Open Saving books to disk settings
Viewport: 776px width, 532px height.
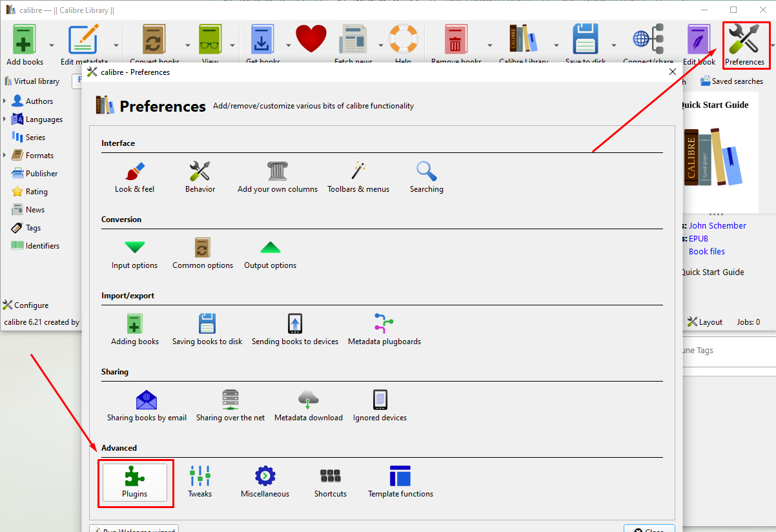coord(207,330)
